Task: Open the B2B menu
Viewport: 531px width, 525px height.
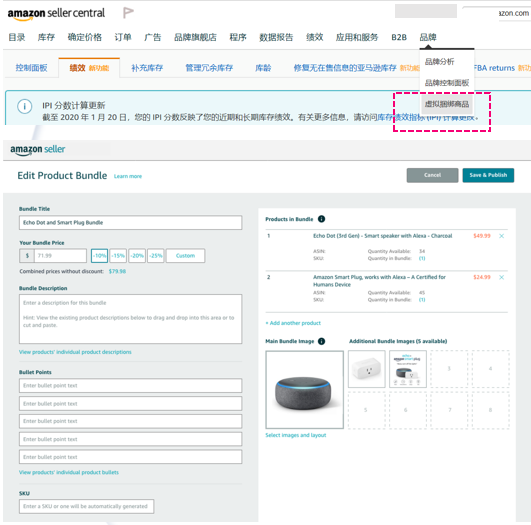Action: [399, 37]
